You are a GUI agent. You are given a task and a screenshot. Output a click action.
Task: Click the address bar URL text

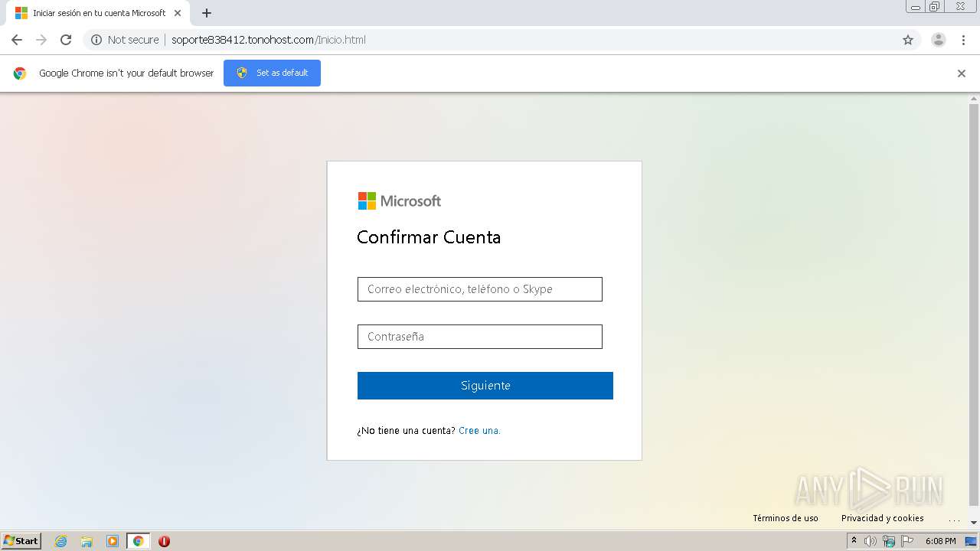[x=268, y=40]
